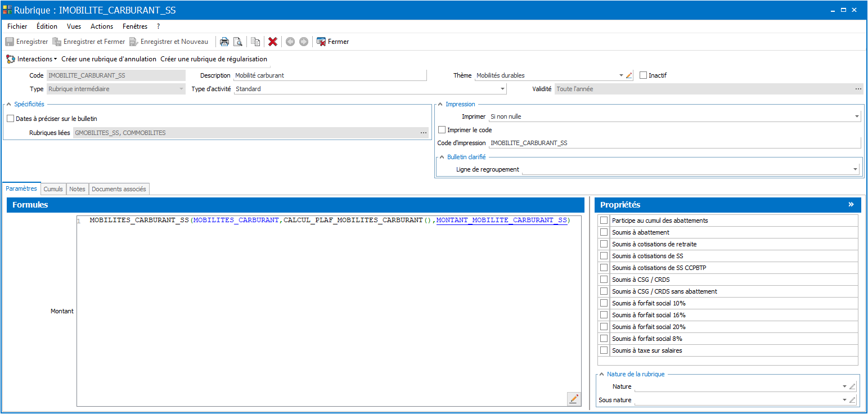Open the Fenêtres menu

(135, 26)
